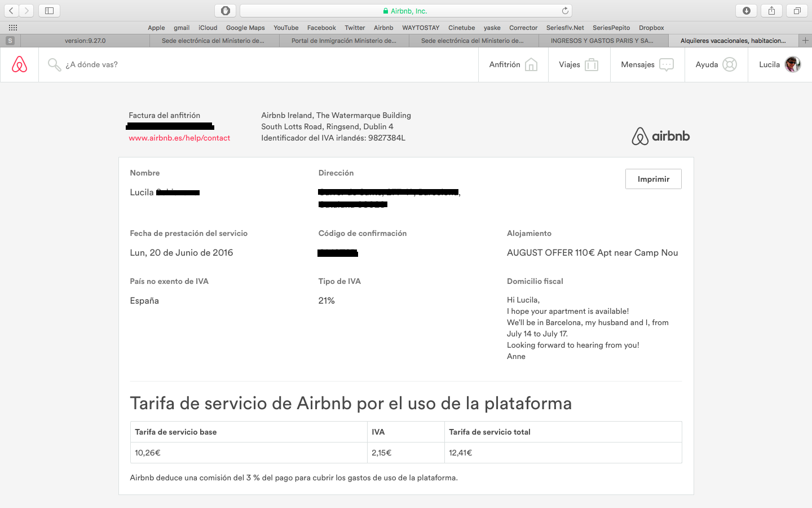Reload the page with the refresh icon

click(565, 11)
